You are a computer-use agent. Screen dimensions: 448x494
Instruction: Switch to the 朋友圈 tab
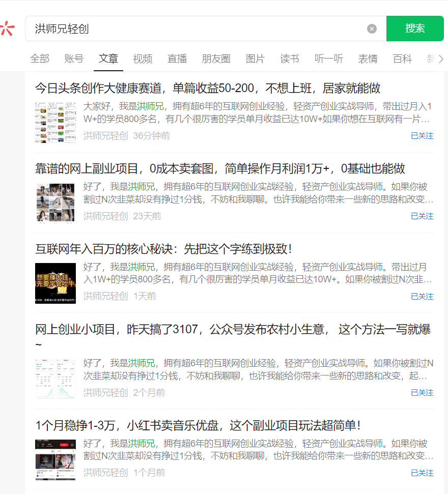pos(216,59)
